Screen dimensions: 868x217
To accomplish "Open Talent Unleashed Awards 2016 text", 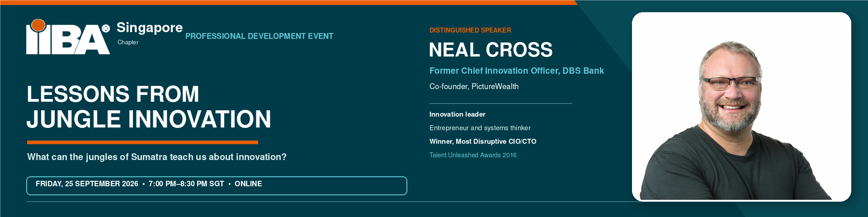I will pyautogui.click(x=473, y=155).
